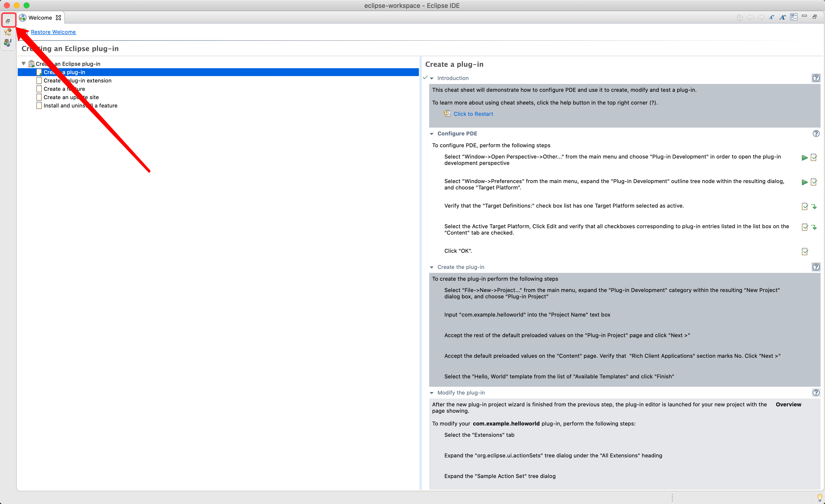The width and height of the screenshot is (825, 504).
Task: Select Create a feature task
Action: pyautogui.click(x=64, y=89)
